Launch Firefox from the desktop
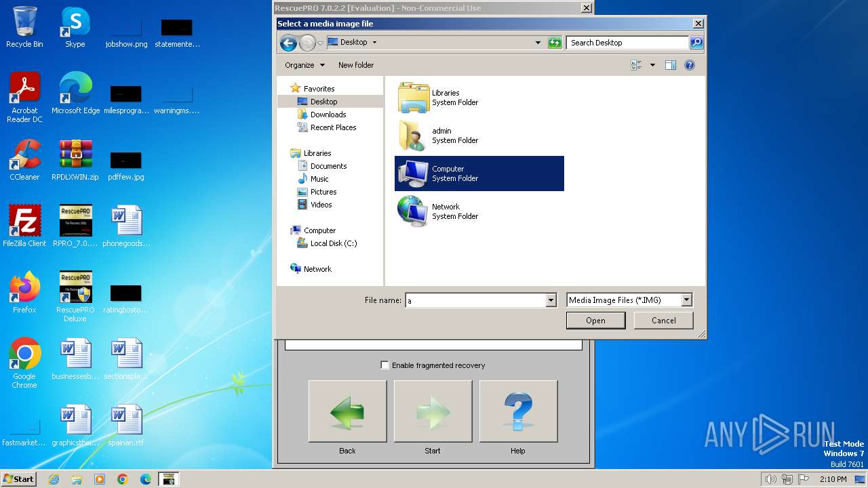This screenshot has height=488, width=868. tap(24, 293)
